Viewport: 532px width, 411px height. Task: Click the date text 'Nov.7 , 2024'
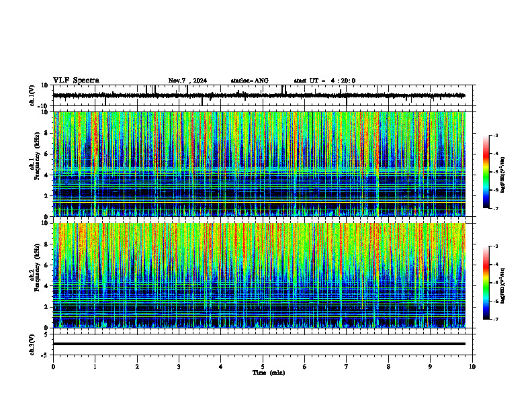(187, 81)
